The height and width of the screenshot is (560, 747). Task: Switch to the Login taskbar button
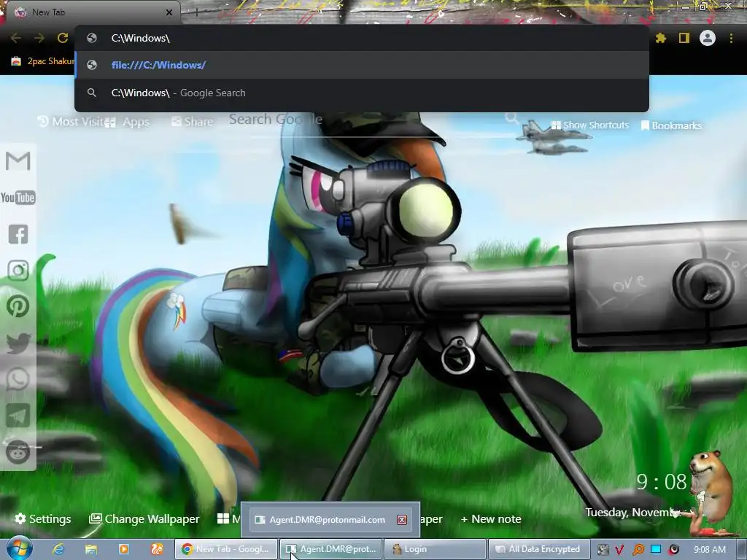tap(435, 549)
